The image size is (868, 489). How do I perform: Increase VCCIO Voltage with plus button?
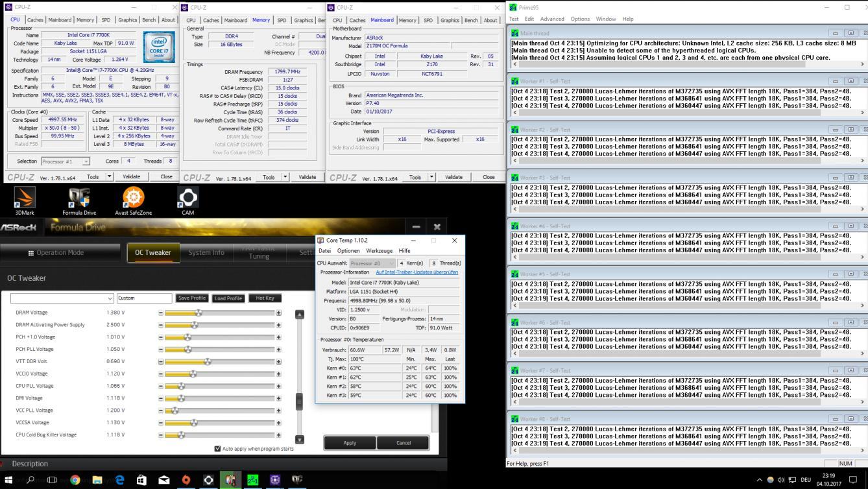pos(279,374)
